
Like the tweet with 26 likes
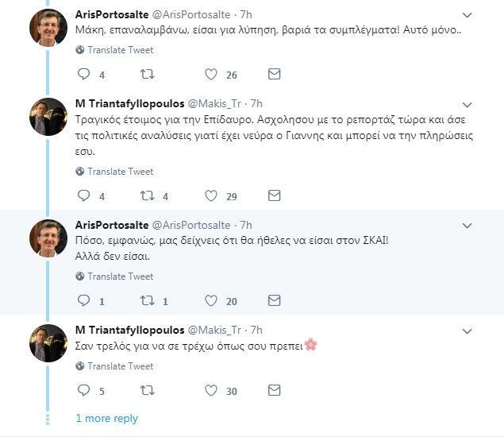(x=211, y=75)
